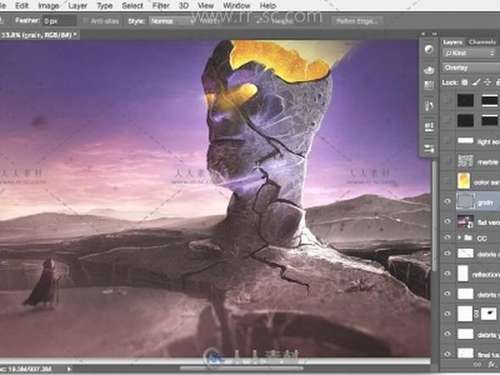
Task: Switch to the Channels tab
Action: (x=482, y=42)
